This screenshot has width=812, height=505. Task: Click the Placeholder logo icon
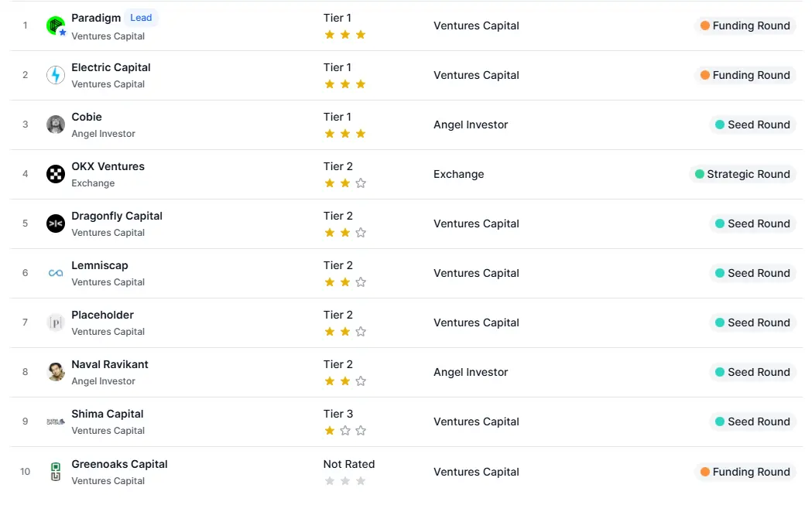55,322
